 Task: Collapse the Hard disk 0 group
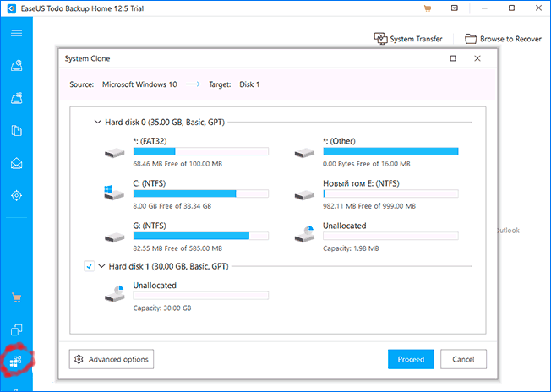pos(97,122)
